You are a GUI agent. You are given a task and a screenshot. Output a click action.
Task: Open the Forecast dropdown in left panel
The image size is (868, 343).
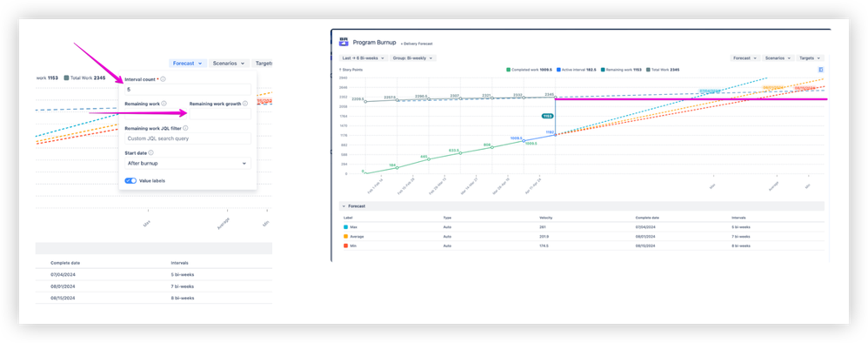(188, 64)
